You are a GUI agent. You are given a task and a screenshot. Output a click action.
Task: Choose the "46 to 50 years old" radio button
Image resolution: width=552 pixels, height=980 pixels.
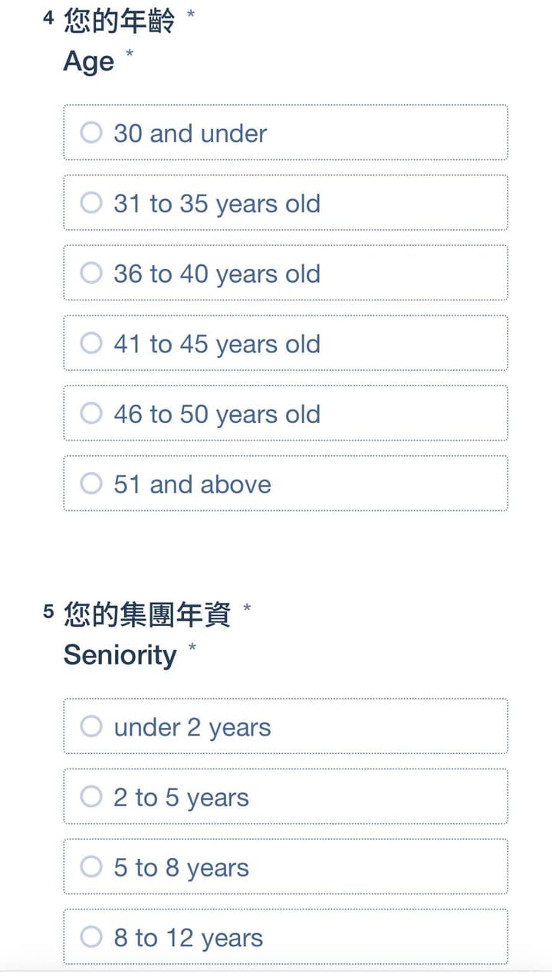pyautogui.click(x=91, y=414)
